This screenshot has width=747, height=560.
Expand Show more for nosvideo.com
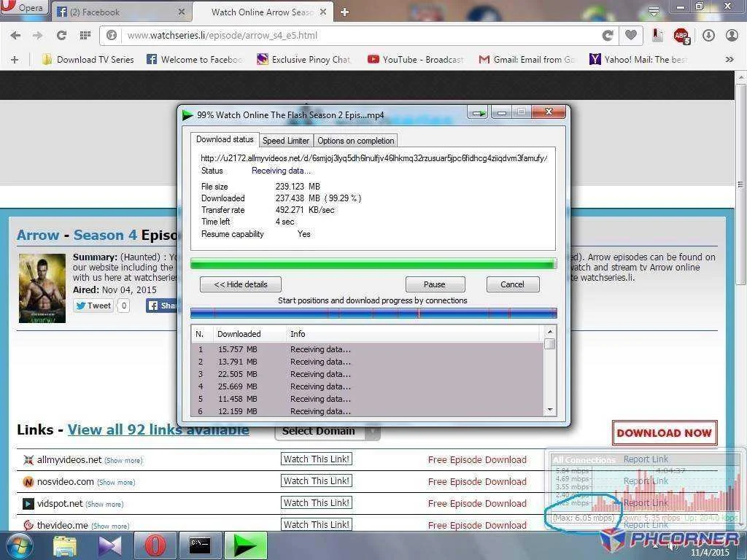coord(116,483)
